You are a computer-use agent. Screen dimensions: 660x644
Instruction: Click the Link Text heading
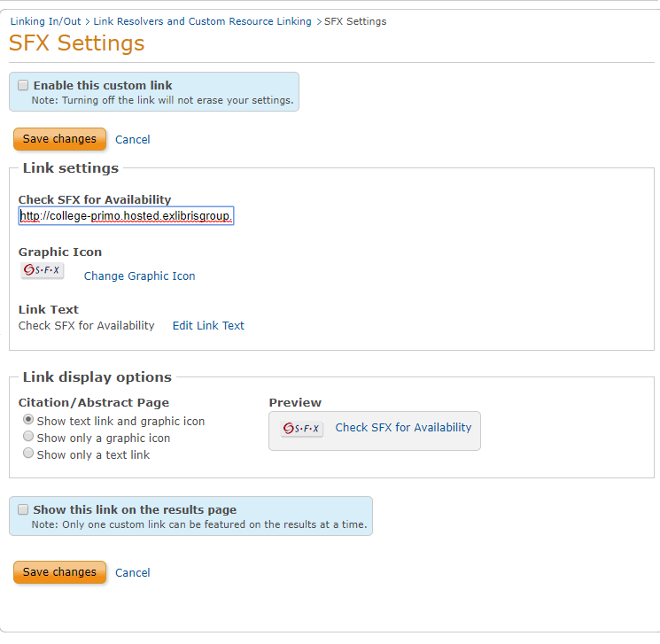(49, 310)
